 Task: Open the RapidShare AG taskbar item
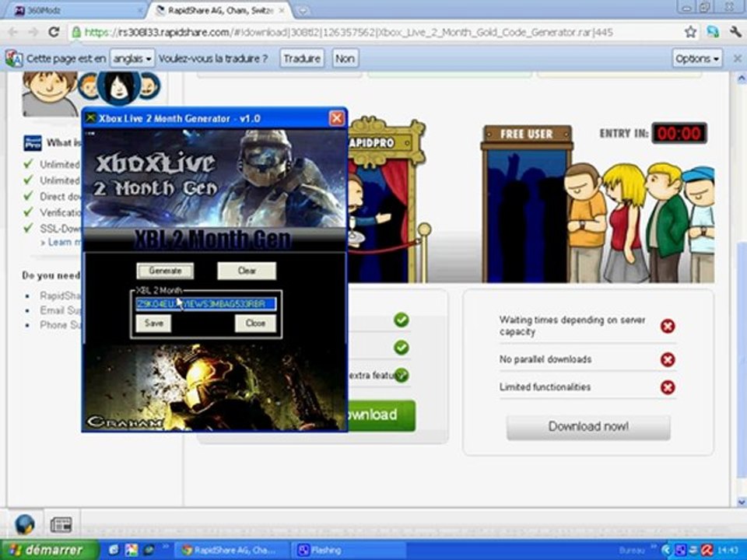click(232, 550)
